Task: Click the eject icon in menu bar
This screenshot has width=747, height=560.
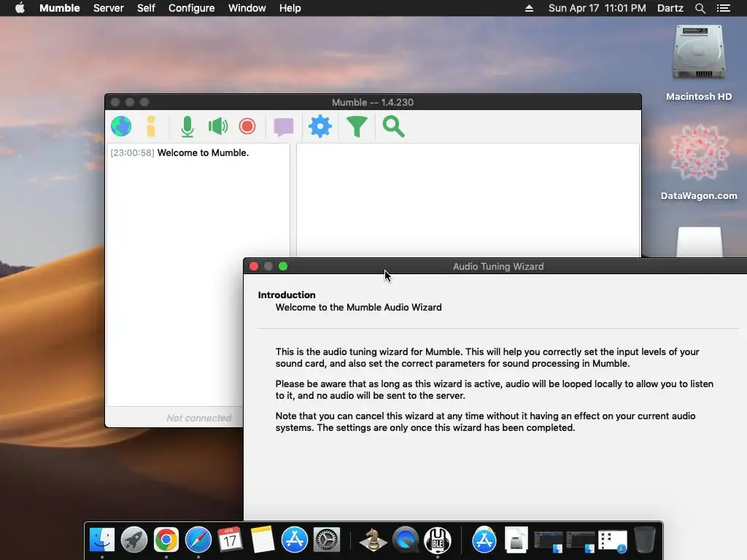Action: click(x=529, y=8)
